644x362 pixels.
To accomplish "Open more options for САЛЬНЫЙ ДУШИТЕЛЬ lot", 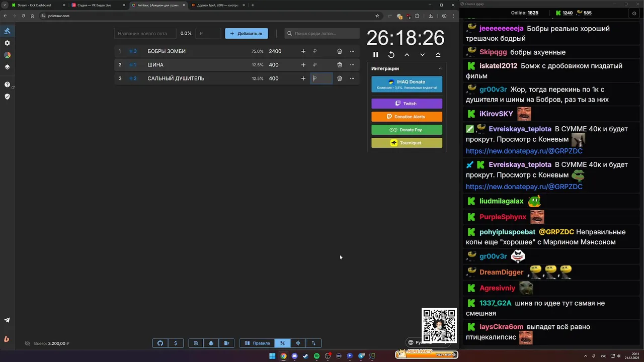I will click(x=352, y=78).
